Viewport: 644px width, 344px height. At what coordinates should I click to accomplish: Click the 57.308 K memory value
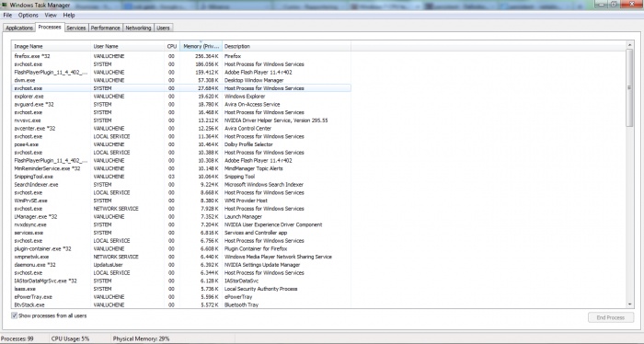[x=208, y=80]
